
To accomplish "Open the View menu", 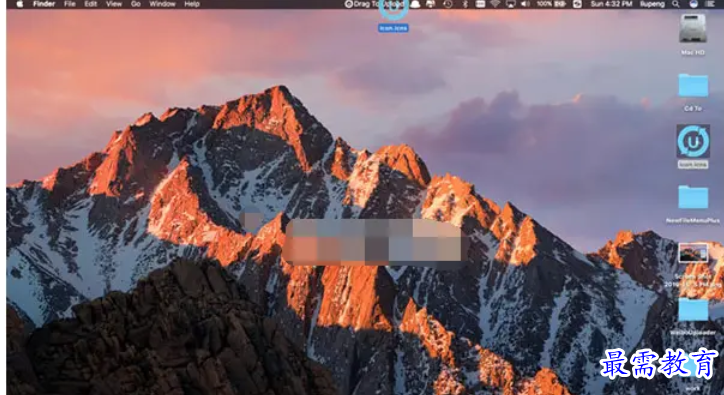I will click(x=114, y=4).
